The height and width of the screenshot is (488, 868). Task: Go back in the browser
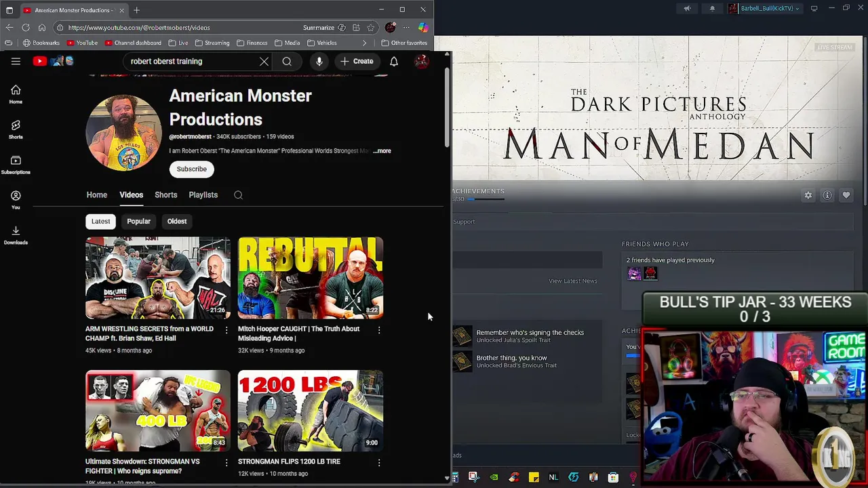(9, 28)
